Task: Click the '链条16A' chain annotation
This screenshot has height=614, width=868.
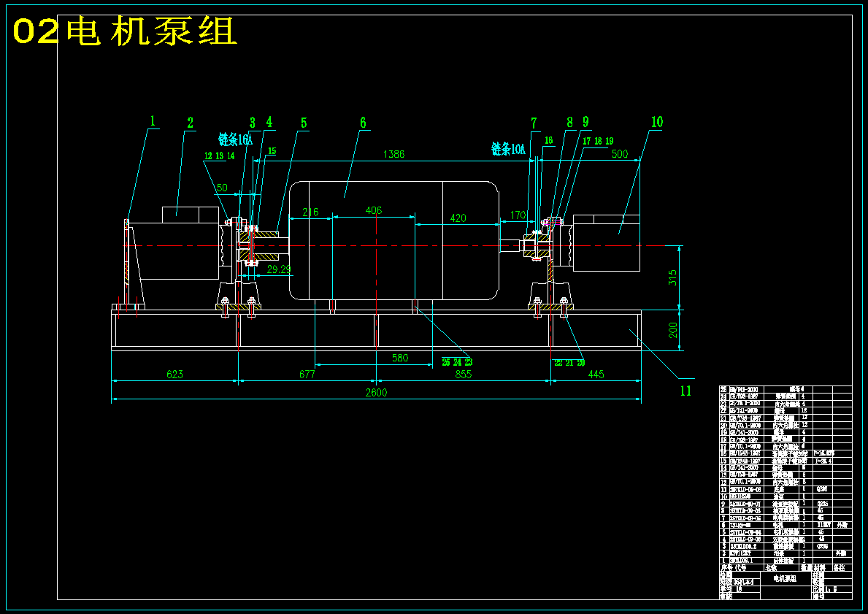Action: click(x=235, y=139)
